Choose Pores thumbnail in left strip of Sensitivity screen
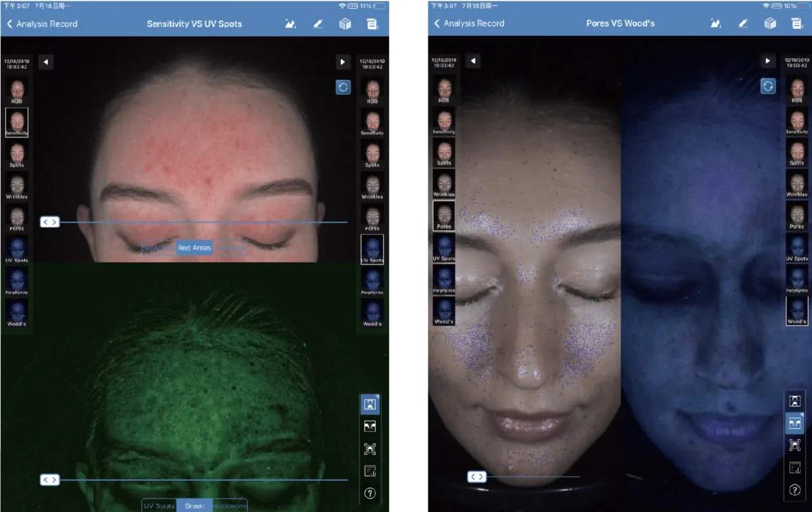The width and height of the screenshot is (812, 512). [18, 218]
